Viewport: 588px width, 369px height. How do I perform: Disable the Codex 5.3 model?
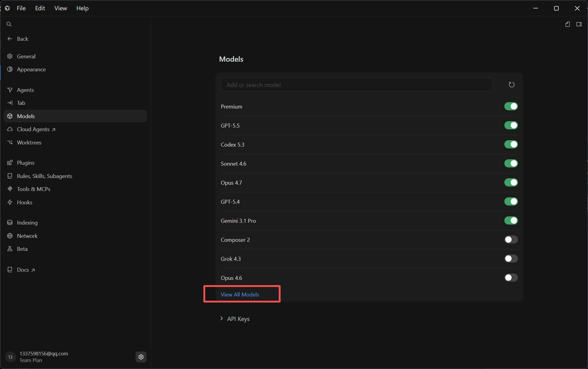coord(511,144)
